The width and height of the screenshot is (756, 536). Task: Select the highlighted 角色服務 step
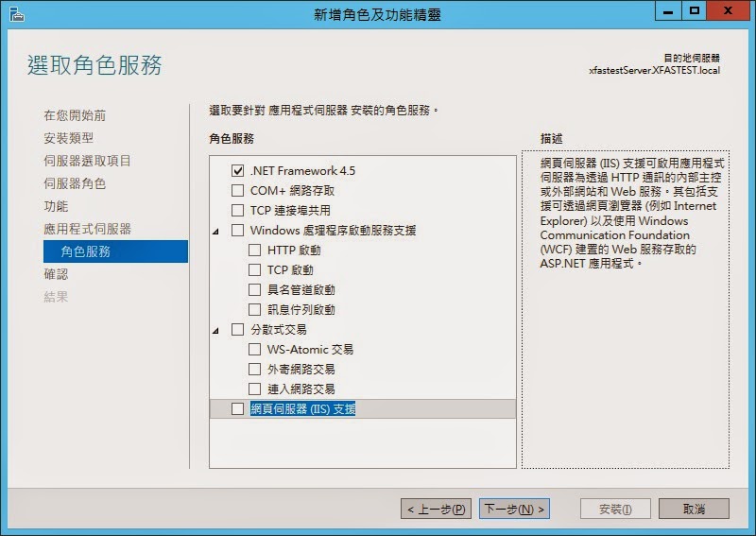(115, 251)
